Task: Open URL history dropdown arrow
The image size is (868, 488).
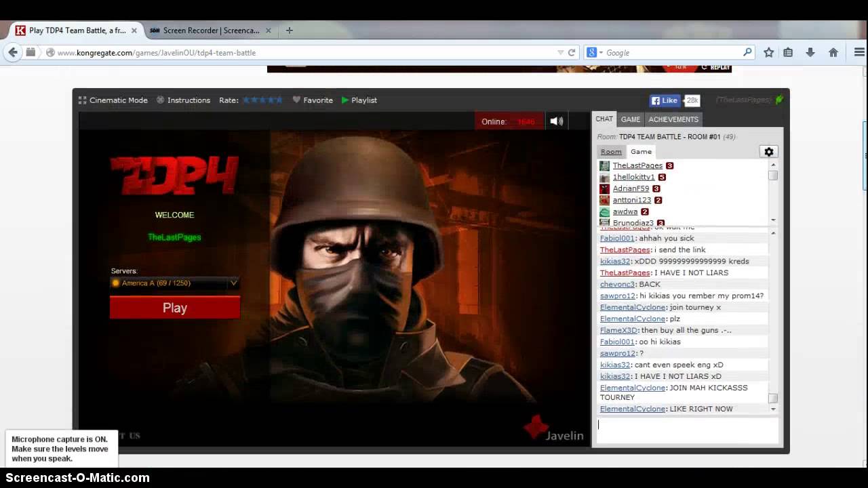Action: 560,52
